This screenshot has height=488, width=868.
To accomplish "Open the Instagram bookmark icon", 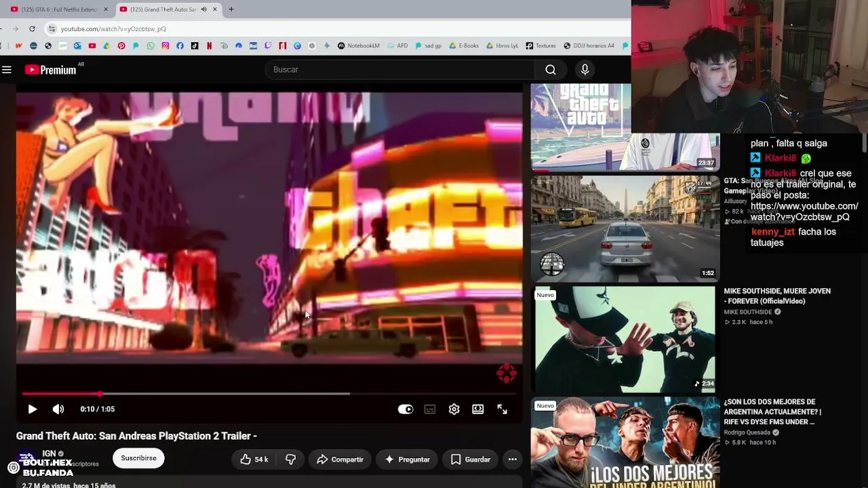I will pos(165,46).
